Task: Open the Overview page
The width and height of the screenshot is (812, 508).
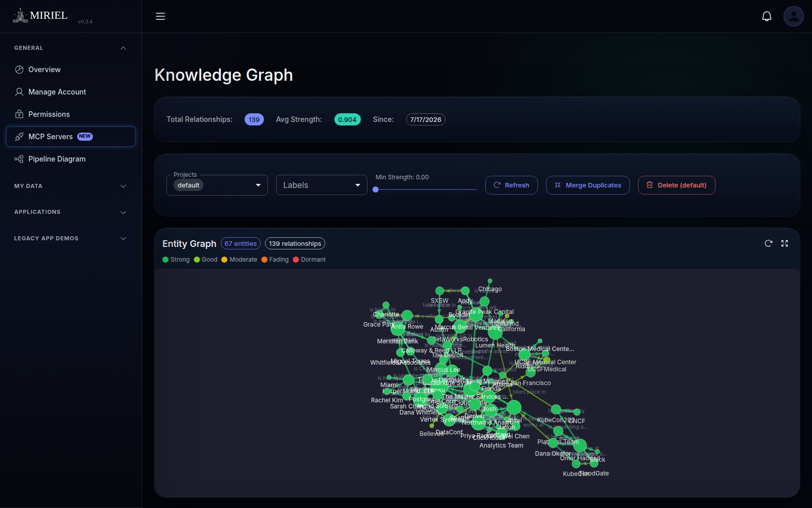Action: point(71,70)
